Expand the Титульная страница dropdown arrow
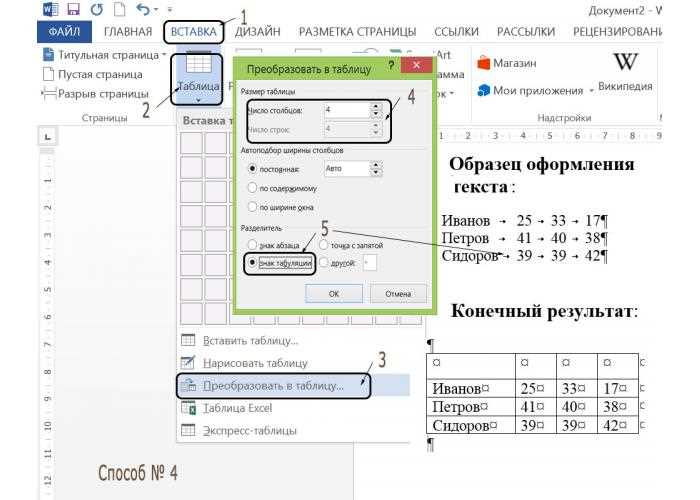The height and width of the screenshot is (500, 700). tap(164, 55)
